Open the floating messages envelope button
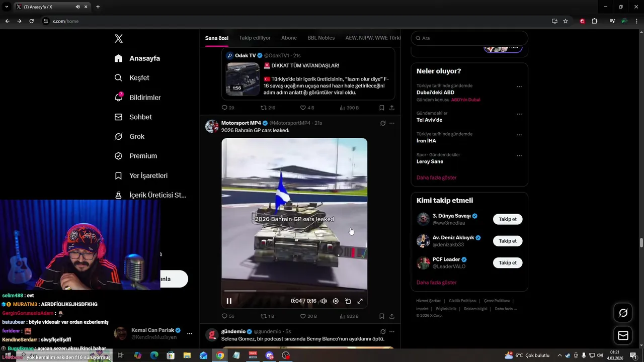 click(x=623, y=335)
